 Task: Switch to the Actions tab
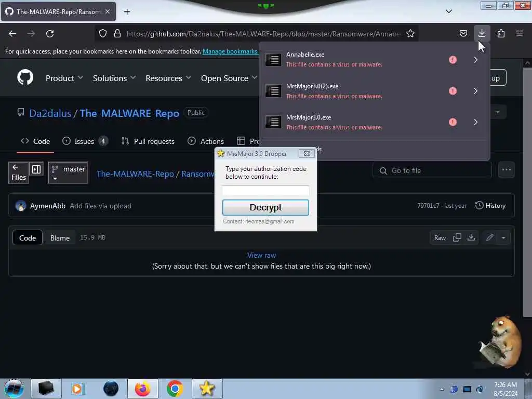point(206,141)
